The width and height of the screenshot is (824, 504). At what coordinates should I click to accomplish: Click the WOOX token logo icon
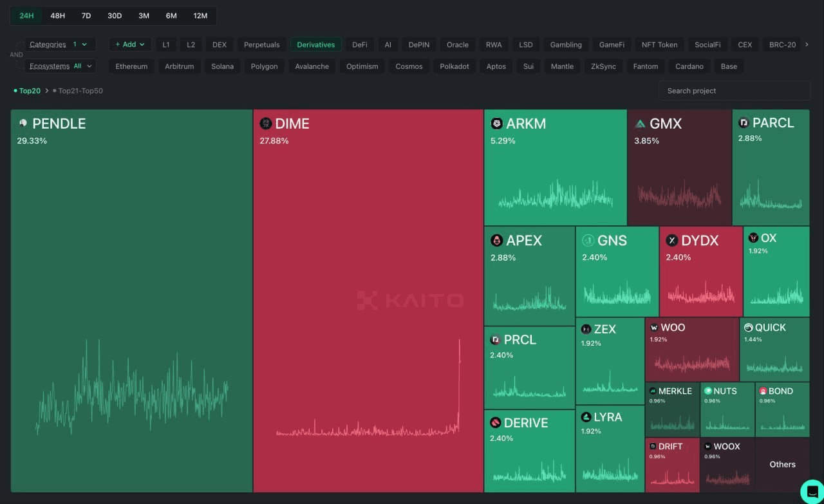coord(707,446)
